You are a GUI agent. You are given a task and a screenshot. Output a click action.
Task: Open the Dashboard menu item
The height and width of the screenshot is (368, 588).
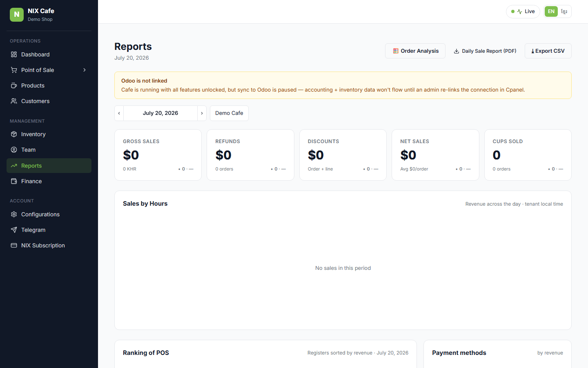(49, 54)
